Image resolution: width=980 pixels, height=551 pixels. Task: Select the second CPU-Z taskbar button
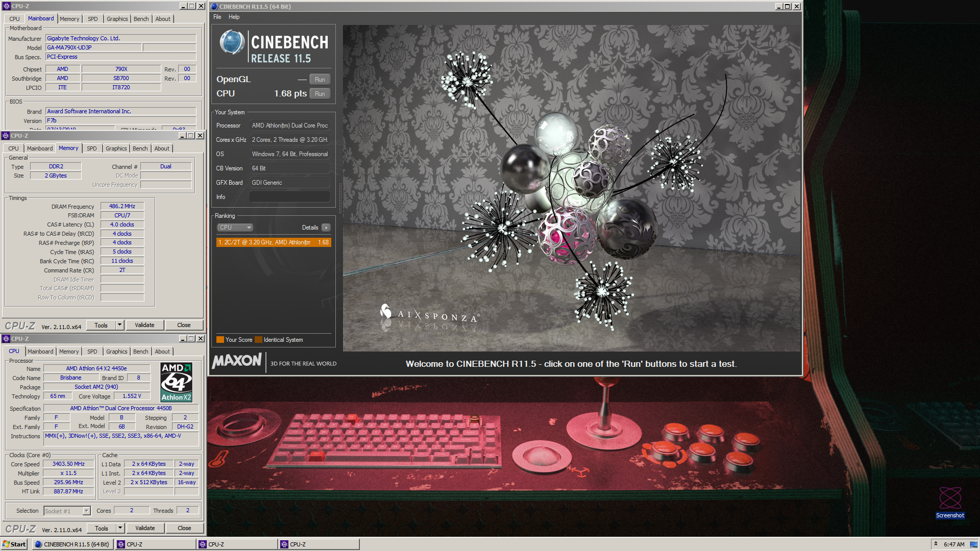pyautogui.click(x=237, y=544)
